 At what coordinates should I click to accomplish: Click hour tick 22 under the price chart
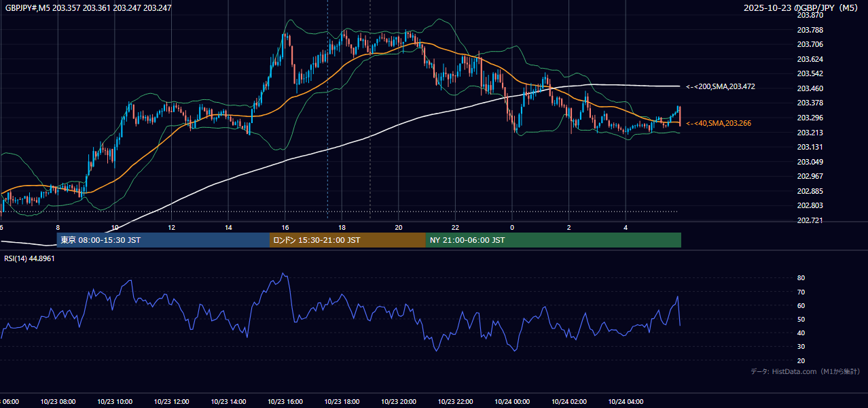pyautogui.click(x=455, y=227)
